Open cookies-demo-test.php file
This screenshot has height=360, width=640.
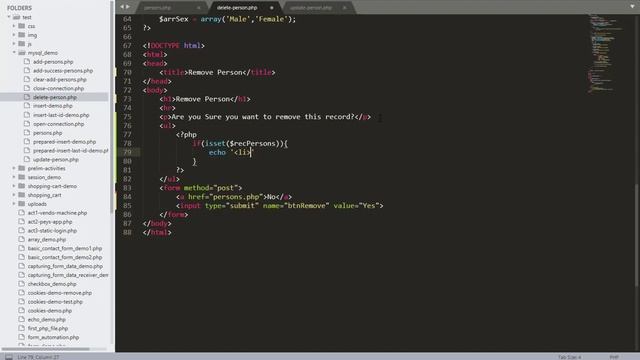coord(55,302)
